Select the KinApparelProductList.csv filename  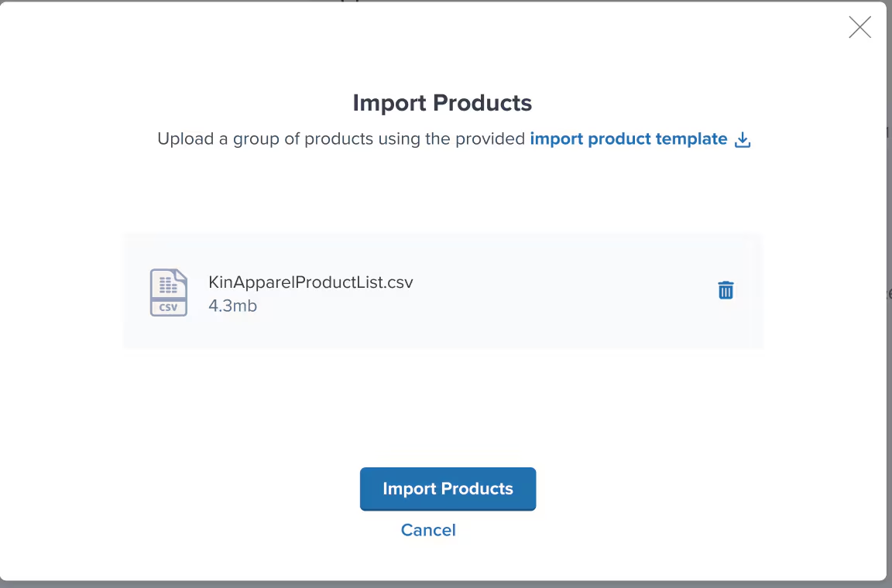tap(310, 282)
